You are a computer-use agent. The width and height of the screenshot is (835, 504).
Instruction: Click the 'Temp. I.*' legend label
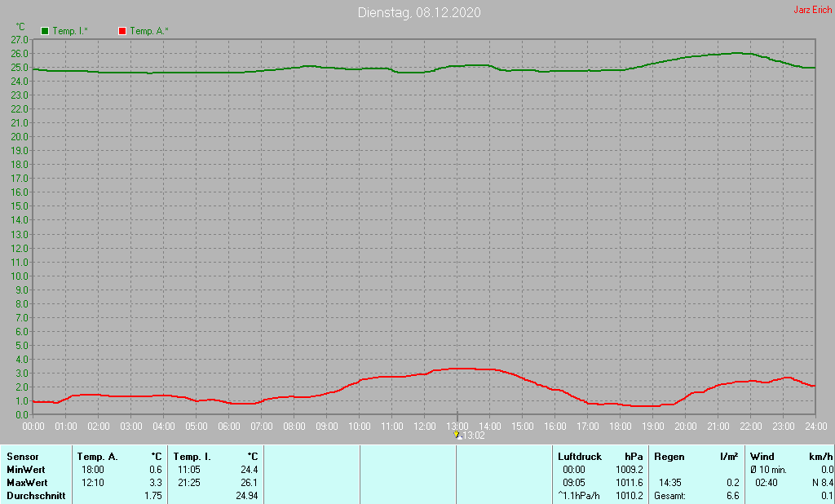pyautogui.click(x=70, y=31)
